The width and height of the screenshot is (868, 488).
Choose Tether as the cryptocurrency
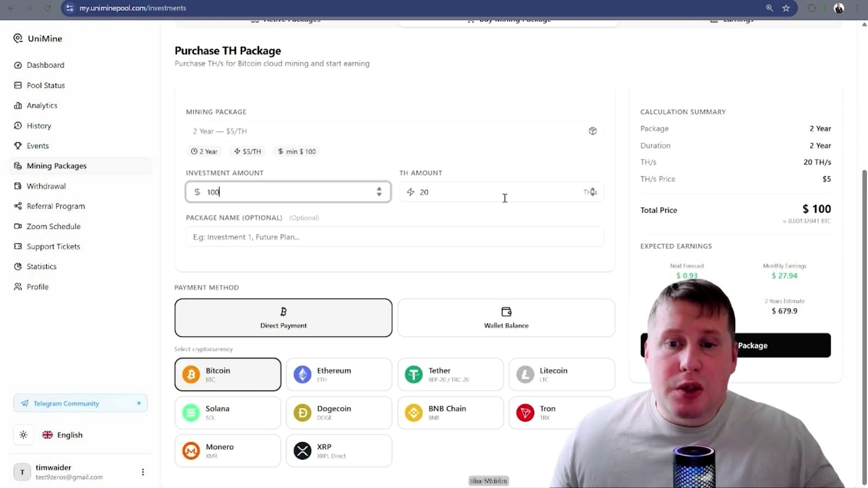[450, 374]
